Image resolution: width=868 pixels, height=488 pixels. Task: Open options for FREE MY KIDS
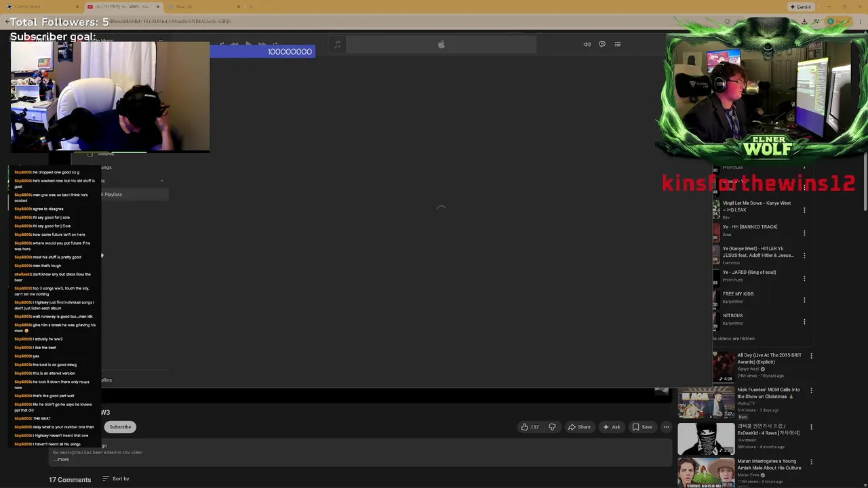[804, 300]
